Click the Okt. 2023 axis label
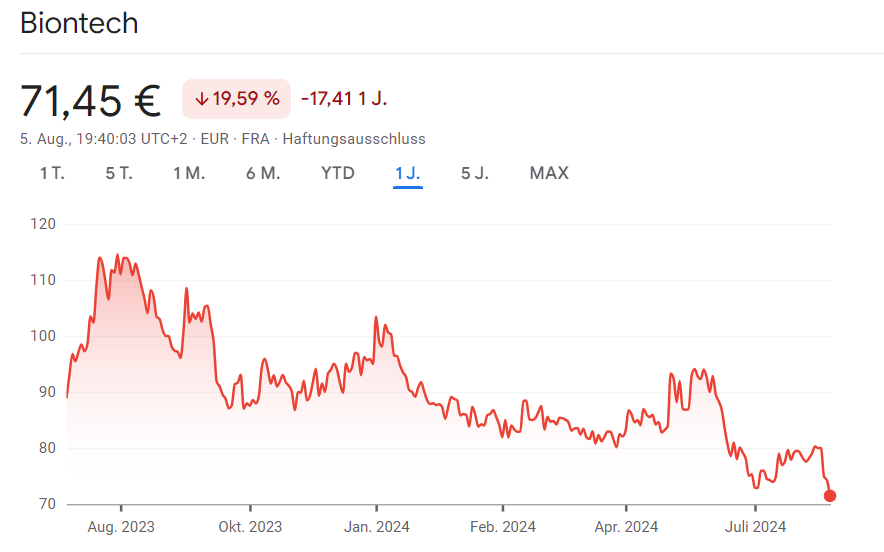 pos(250,527)
